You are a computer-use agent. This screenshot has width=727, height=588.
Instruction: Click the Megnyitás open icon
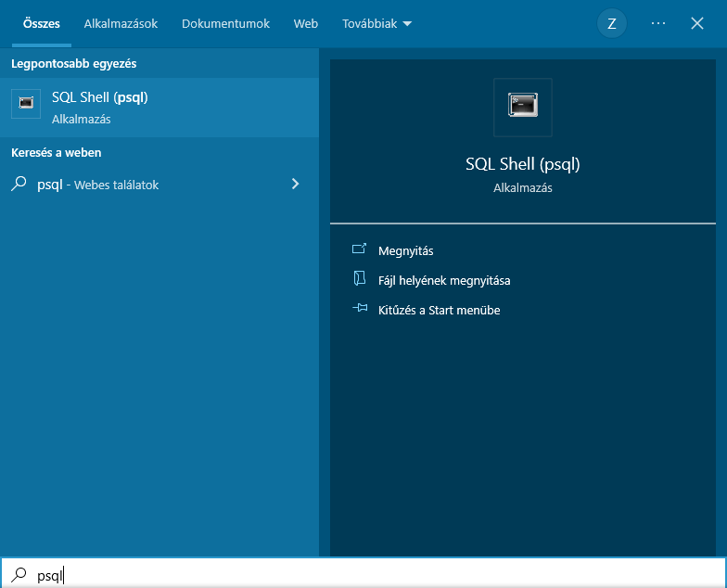pos(360,249)
